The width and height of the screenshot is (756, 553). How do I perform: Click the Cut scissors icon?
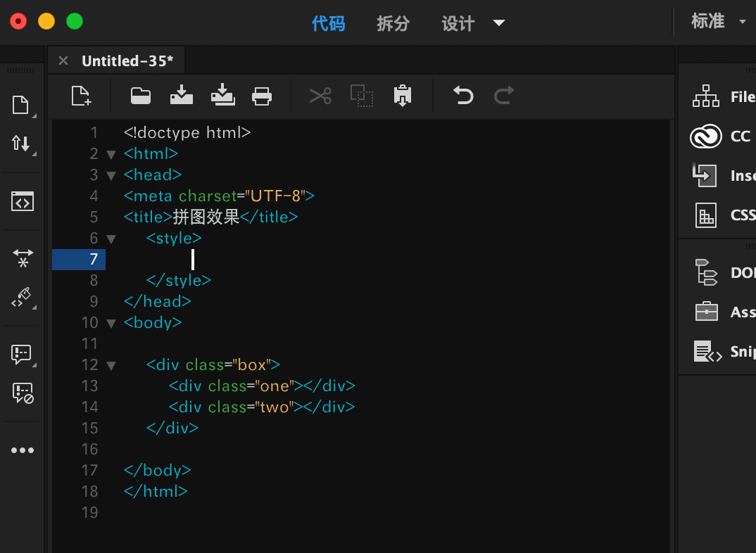pos(320,96)
